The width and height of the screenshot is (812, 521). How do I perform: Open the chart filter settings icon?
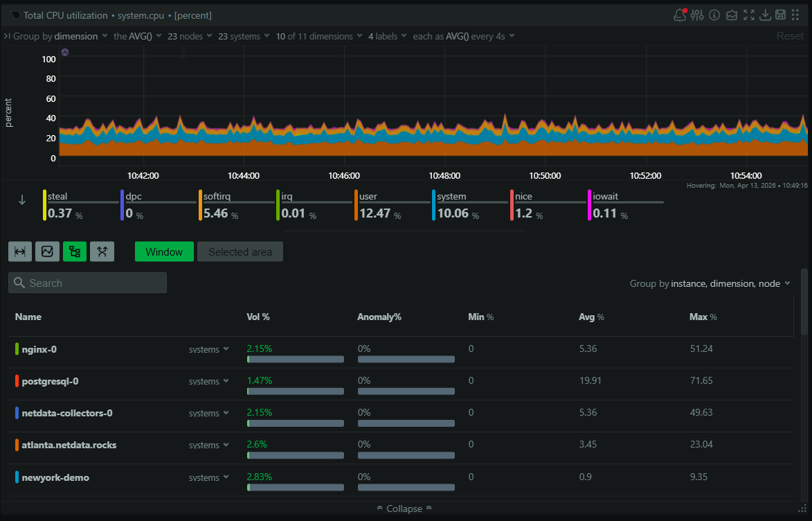tap(697, 15)
